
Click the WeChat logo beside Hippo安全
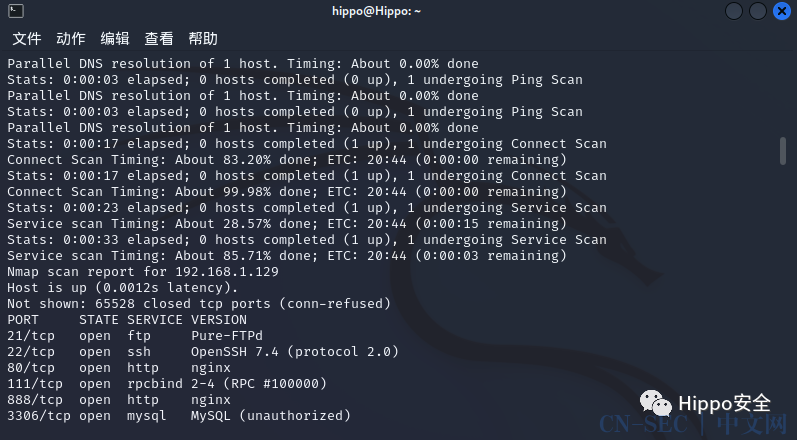click(x=656, y=403)
